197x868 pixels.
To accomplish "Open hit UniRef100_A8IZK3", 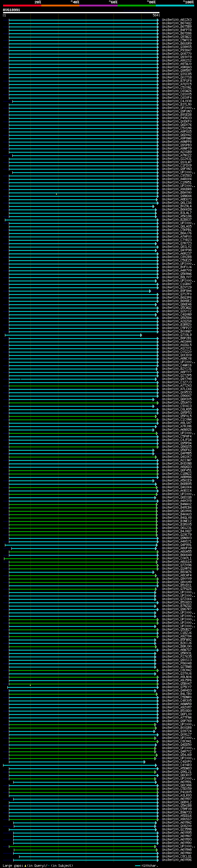I will (x=176, y=20).
